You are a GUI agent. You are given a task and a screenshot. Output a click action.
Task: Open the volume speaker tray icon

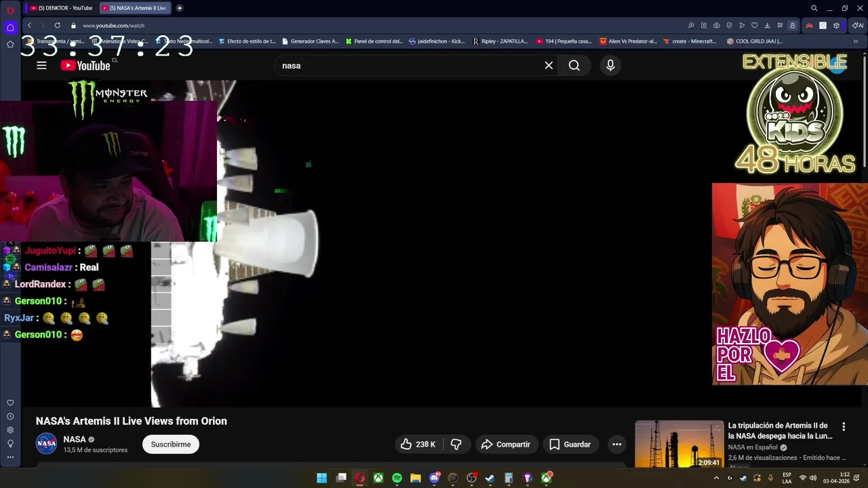[813, 478]
